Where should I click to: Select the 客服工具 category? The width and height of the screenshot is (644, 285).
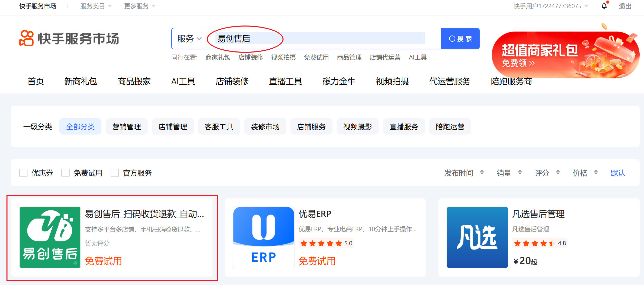pos(219,127)
